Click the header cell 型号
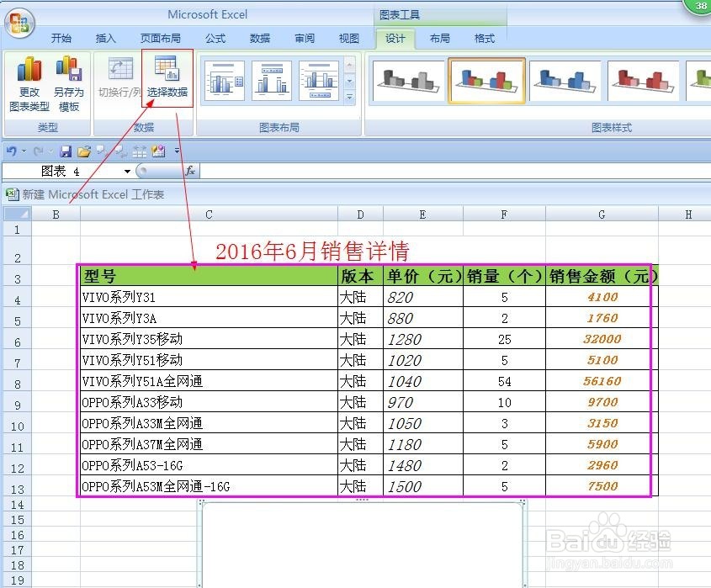This screenshot has height=588, width=711. [x=209, y=276]
